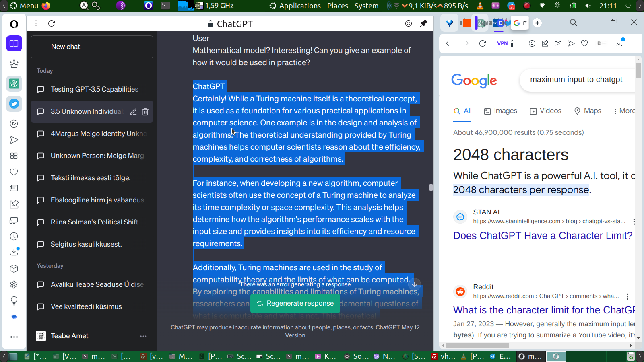Screen dimensions: 644x362
Task: Open options for the Reddit result
Action: tap(627, 296)
